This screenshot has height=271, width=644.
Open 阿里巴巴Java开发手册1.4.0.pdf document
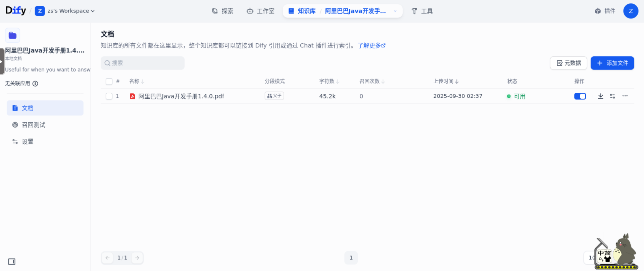181,96
